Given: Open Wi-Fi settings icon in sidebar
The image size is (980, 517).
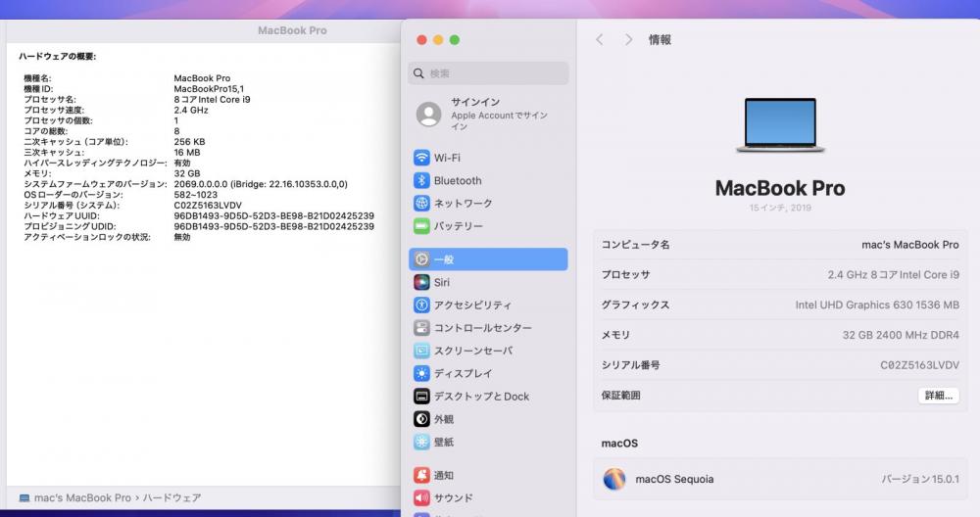Looking at the screenshot, I should click(421, 158).
